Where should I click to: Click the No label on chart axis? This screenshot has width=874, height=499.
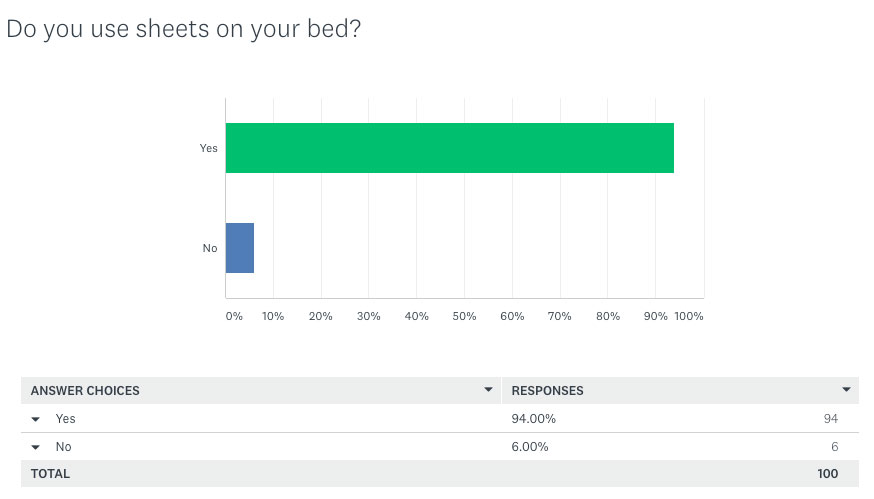pyautogui.click(x=210, y=248)
